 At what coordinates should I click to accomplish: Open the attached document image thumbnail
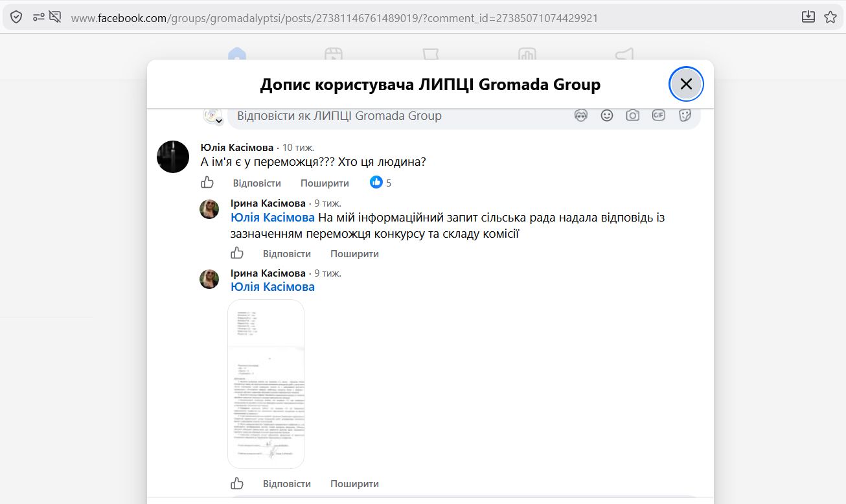click(266, 384)
